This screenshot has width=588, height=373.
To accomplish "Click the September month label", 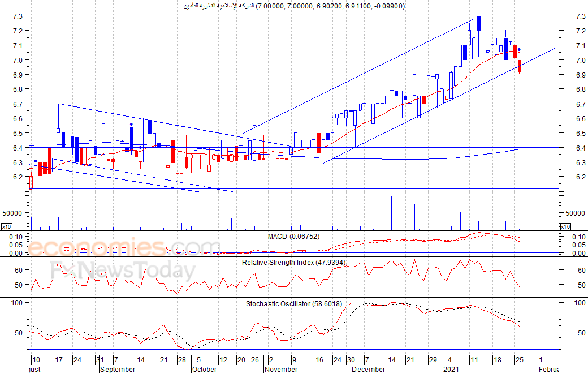I will coord(118,369).
